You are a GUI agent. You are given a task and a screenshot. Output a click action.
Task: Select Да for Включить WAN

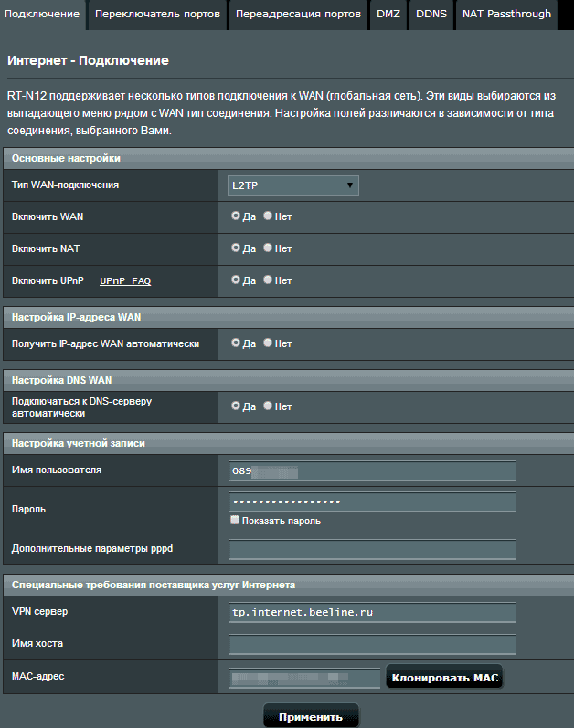pos(236,216)
